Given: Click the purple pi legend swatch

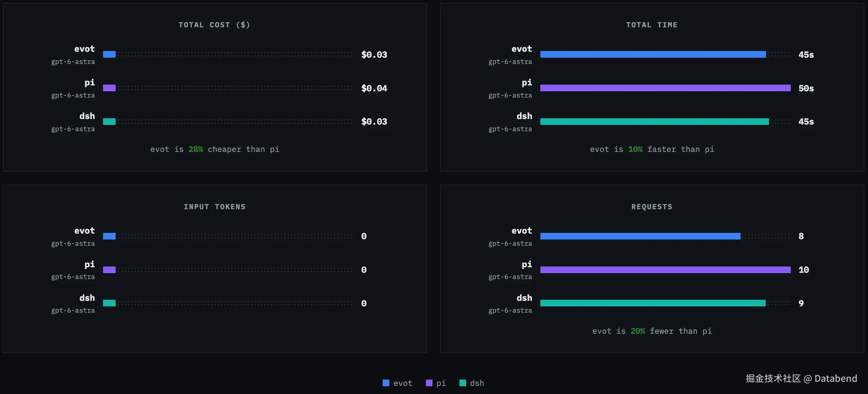Looking at the screenshot, I should point(429,383).
